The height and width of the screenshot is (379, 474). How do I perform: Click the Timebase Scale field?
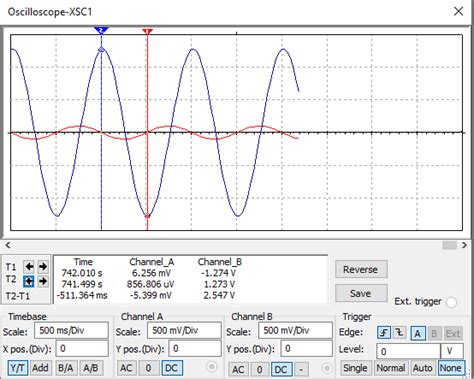(x=71, y=331)
